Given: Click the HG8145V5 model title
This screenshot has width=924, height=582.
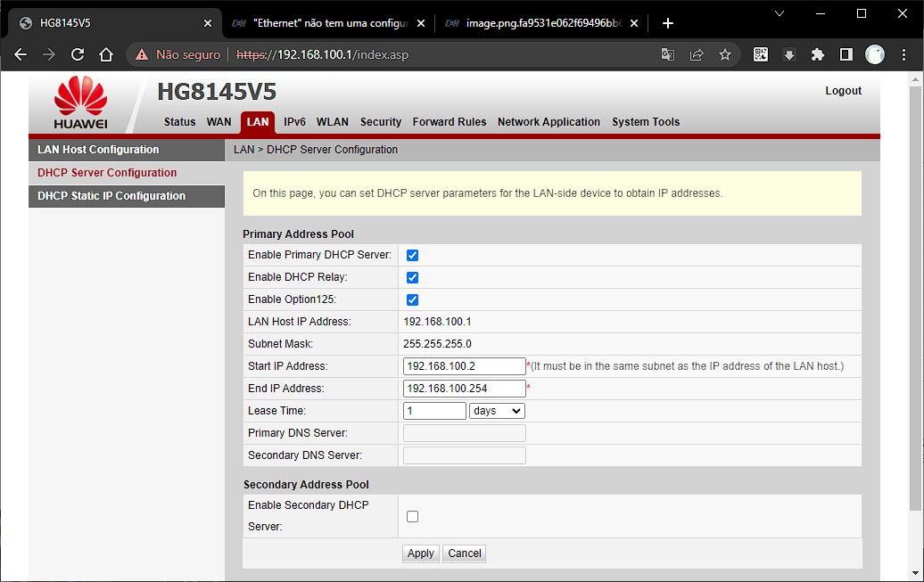Looking at the screenshot, I should (217, 92).
